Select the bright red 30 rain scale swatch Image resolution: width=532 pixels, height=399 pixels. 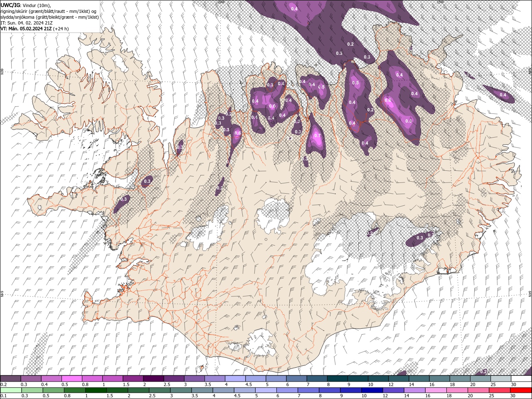point(521,390)
